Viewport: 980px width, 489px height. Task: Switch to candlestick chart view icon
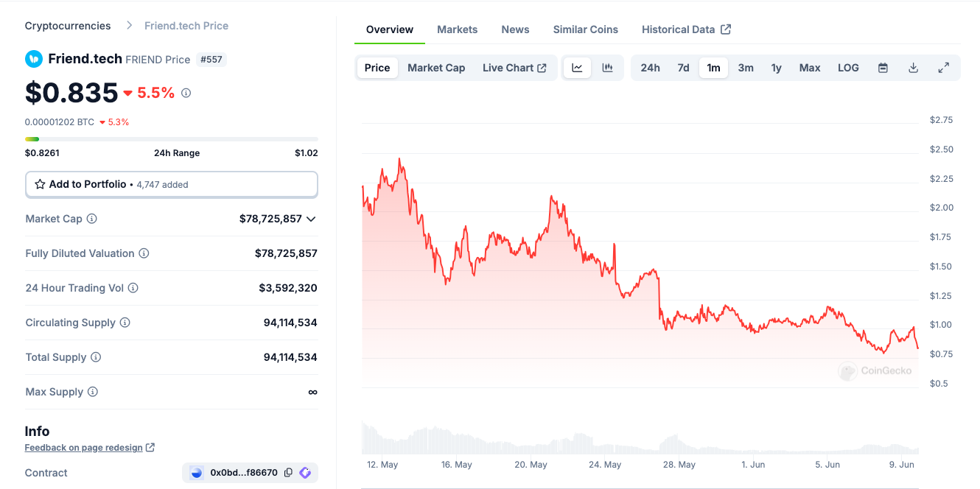(x=607, y=68)
